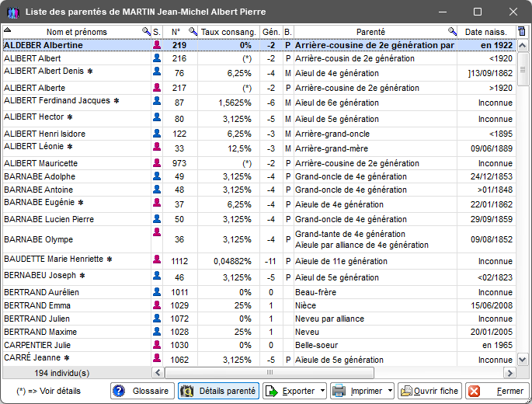
Task: Click female icon in BERTRAND Emma row
Action: 156,306
